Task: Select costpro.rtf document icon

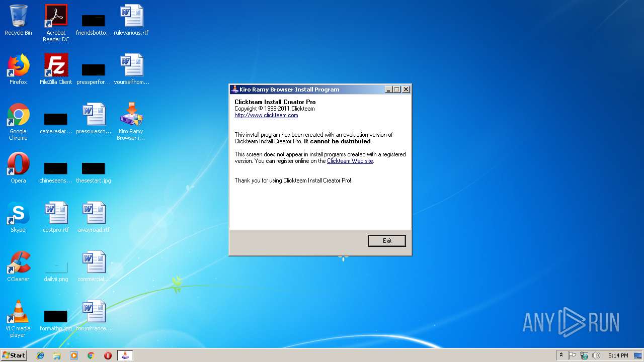Action: click(x=56, y=217)
